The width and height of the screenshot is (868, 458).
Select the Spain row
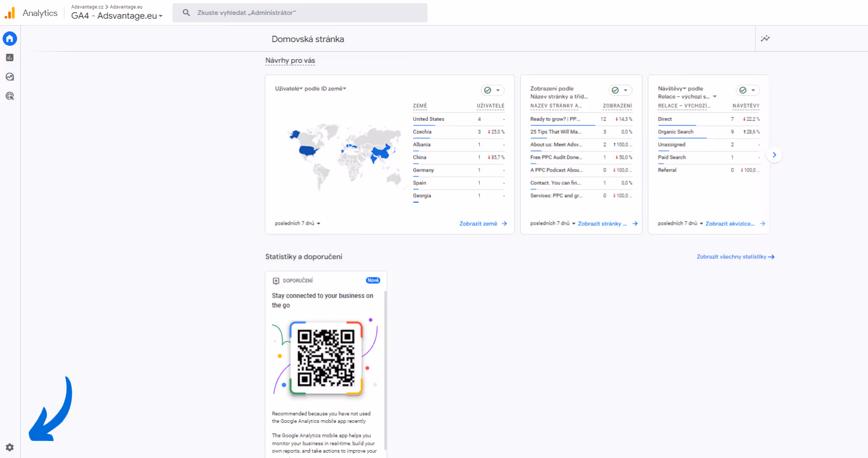point(458,183)
